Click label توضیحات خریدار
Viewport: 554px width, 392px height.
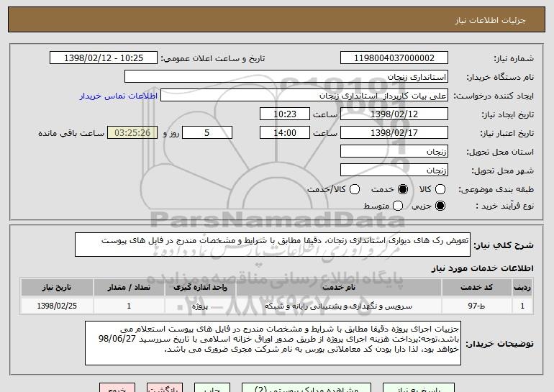499,344
